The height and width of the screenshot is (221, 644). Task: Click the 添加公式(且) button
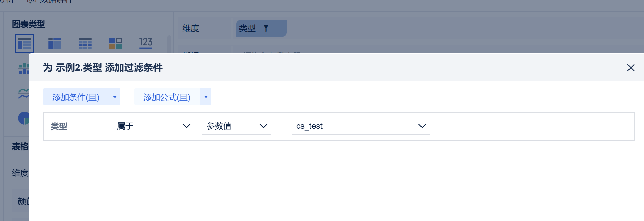[167, 97]
